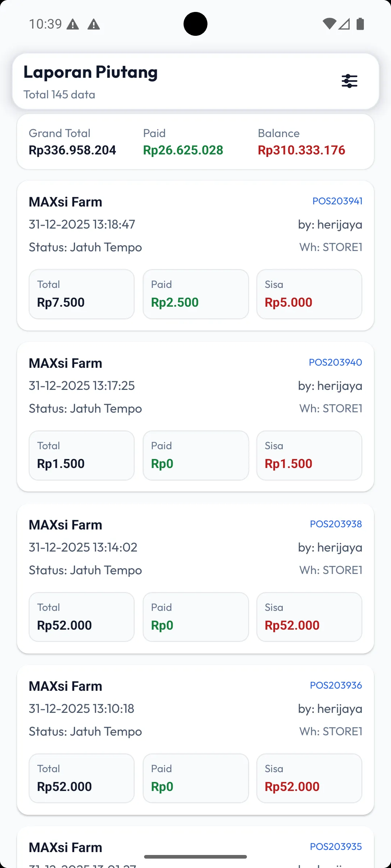The height and width of the screenshot is (868, 391).
Task: Tap the first warning notification icon
Action: tap(73, 25)
